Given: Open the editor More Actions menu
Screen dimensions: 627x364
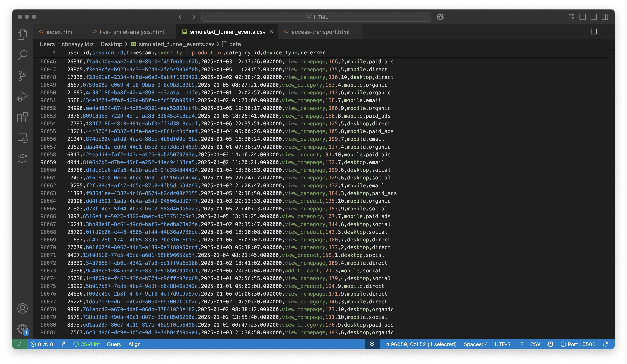Looking at the screenshot, I should pos(605,32).
